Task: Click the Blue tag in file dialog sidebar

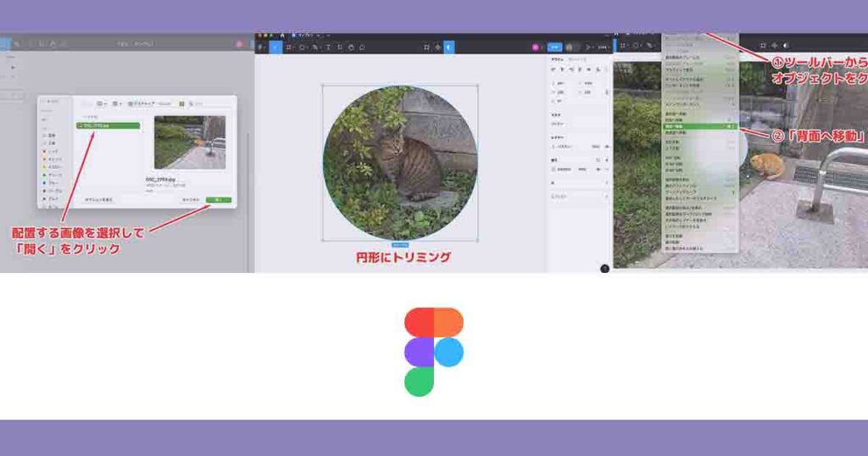Action: [x=51, y=182]
